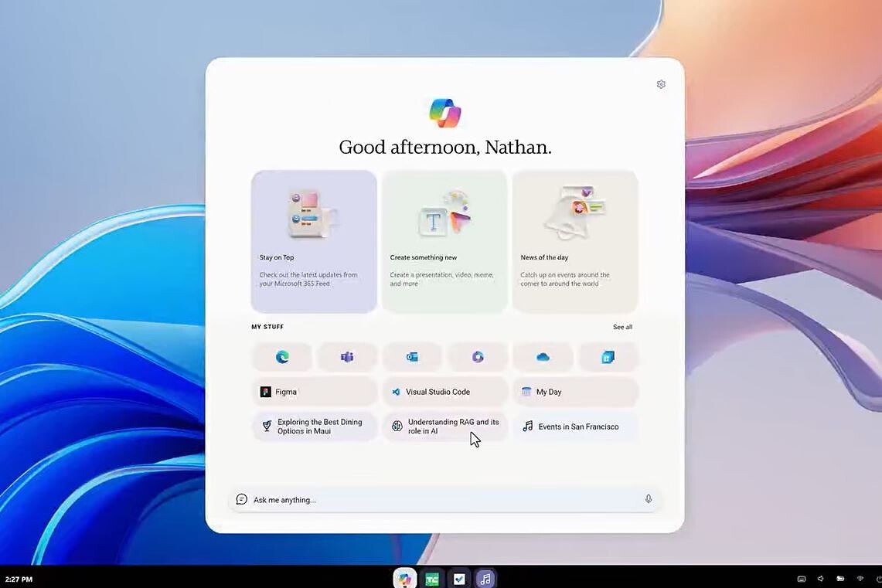Open the green TC app in taskbar
Screen dimensions: 882x588
432,579
